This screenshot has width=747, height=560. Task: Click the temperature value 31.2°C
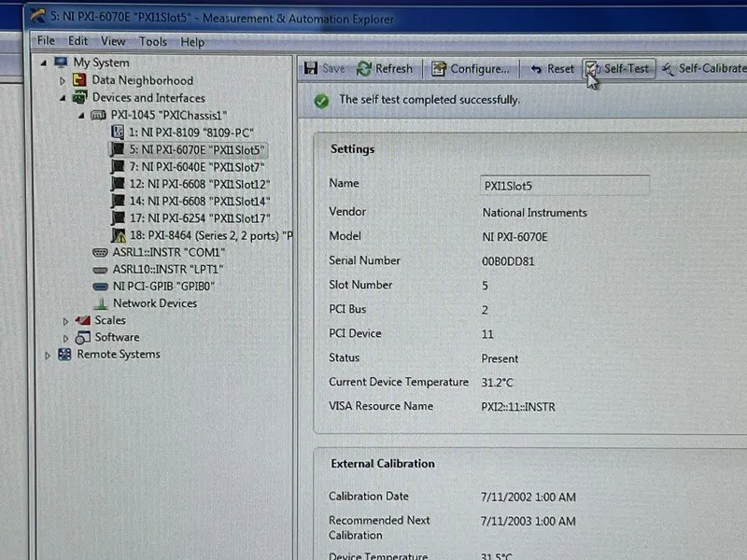497,383
